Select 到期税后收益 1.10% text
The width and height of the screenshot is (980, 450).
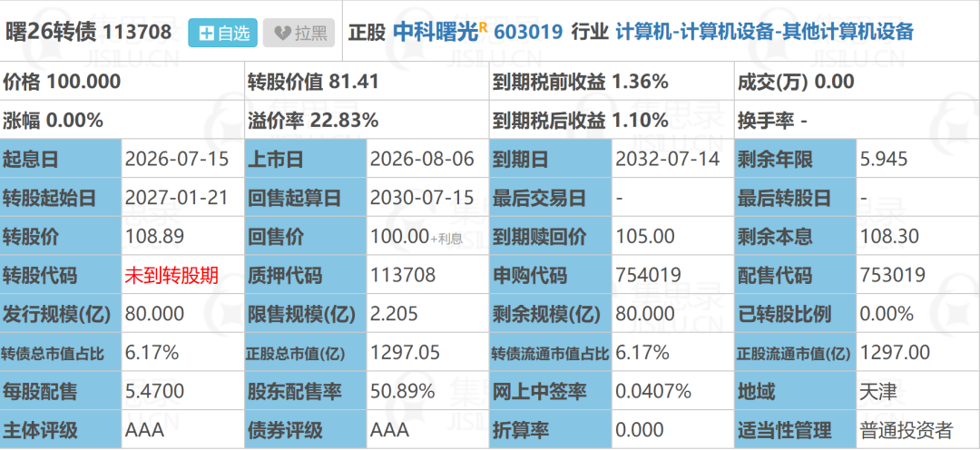coord(581,120)
